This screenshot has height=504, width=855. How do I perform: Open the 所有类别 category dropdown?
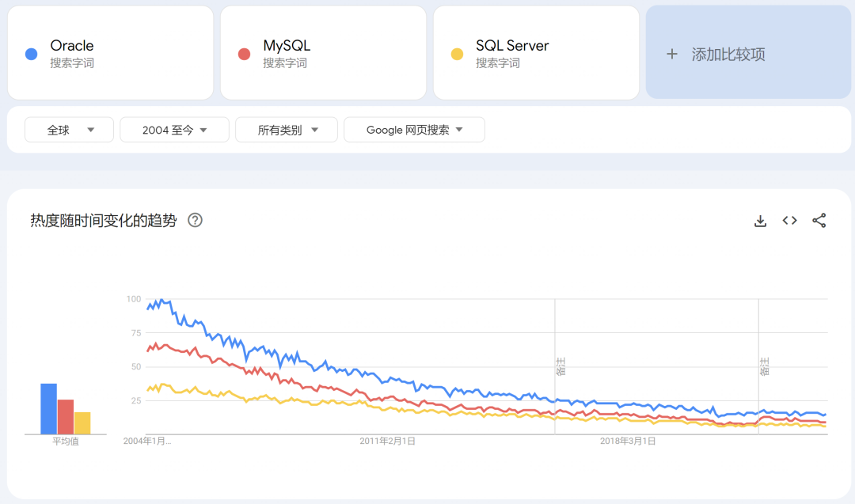[287, 130]
